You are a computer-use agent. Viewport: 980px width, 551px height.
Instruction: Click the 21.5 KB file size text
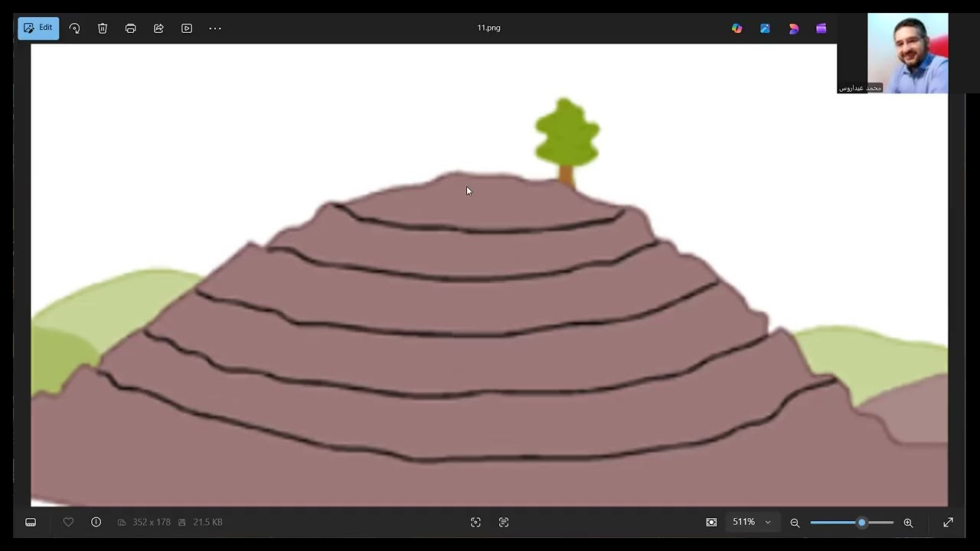(x=207, y=522)
